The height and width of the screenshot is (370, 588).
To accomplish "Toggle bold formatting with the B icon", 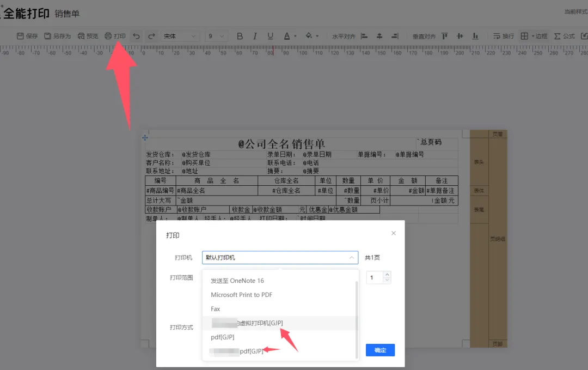I will tap(240, 36).
